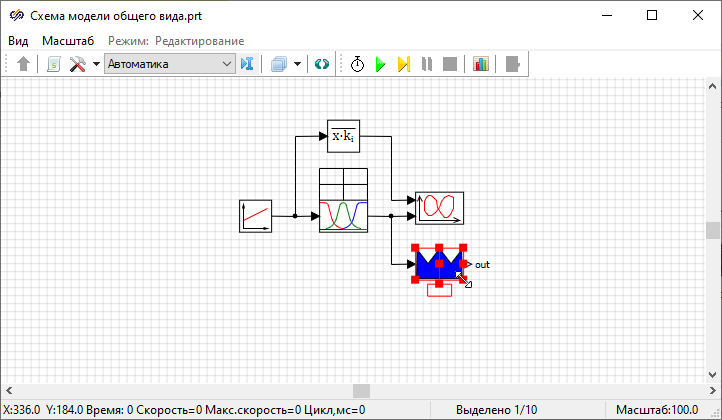Click the teal refresh arrows icon

pos(321,64)
